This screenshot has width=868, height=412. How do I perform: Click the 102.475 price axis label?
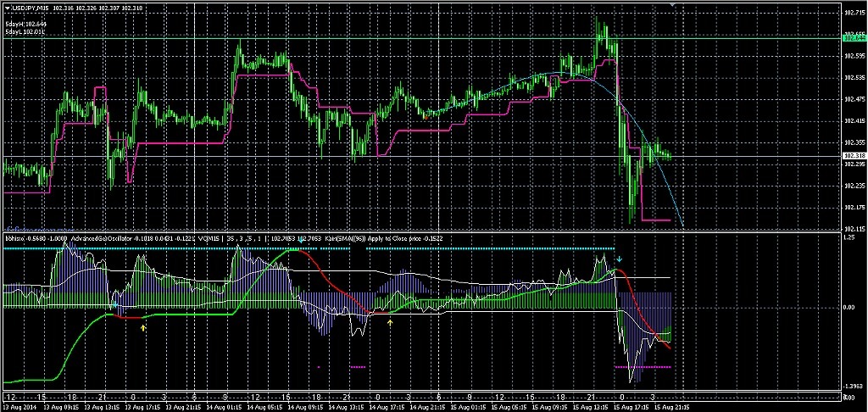854,98
